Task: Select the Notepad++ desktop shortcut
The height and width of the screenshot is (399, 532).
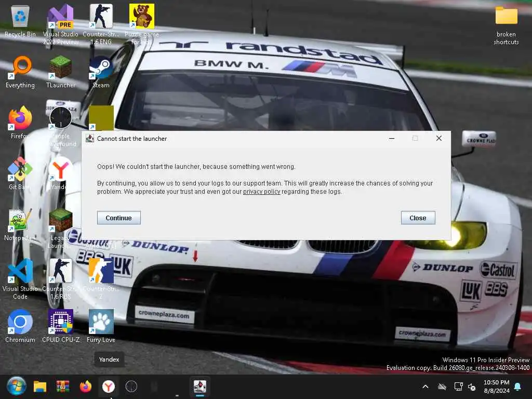Action: point(20,224)
